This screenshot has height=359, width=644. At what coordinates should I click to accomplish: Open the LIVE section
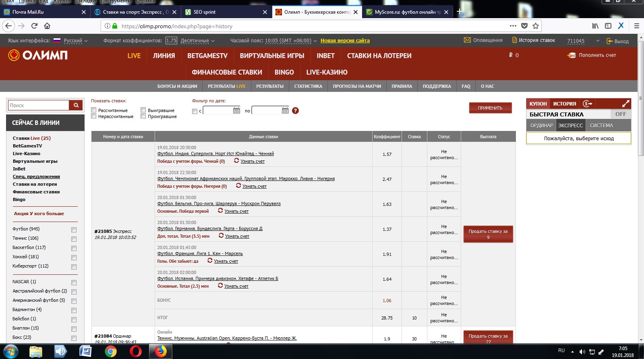[x=134, y=56]
